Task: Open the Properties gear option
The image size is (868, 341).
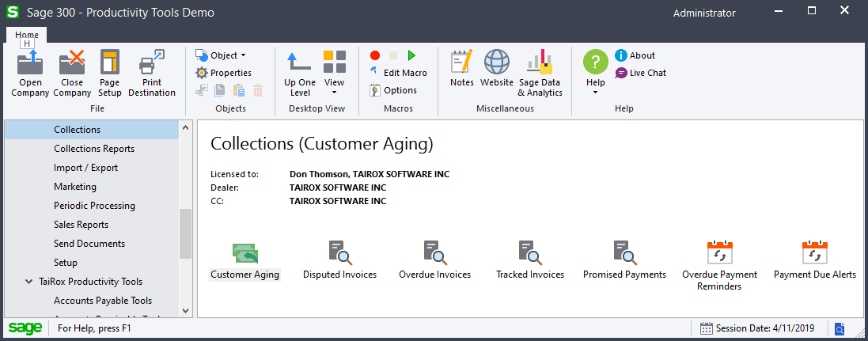Action: coord(223,73)
